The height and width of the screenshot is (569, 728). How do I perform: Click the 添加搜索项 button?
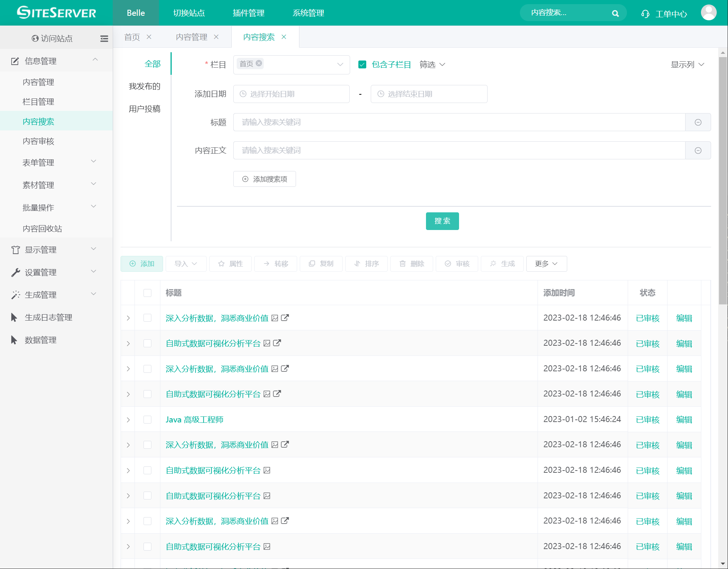click(x=264, y=179)
